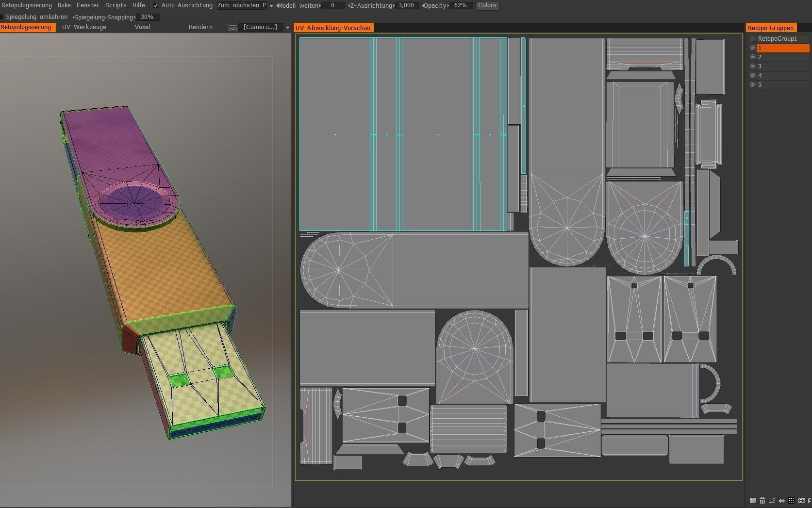The image size is (812, 508).
Task: Open the Zum nächsten P dropdown
Action: (x=245, y=5)
